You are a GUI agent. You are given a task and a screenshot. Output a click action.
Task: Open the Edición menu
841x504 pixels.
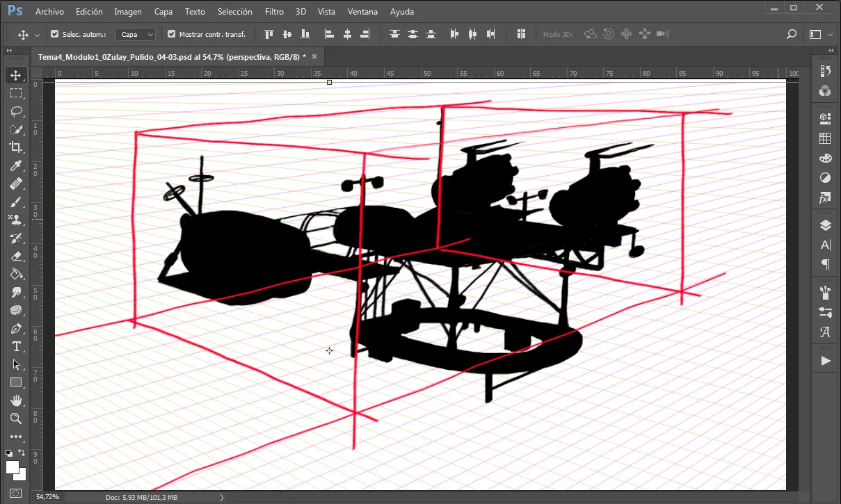click(x=89, y=12)
